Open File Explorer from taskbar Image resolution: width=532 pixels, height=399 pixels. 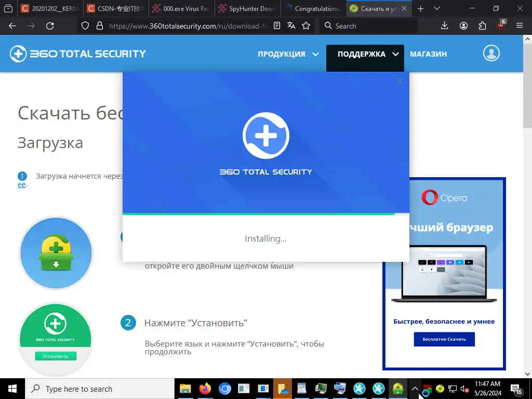185,389
